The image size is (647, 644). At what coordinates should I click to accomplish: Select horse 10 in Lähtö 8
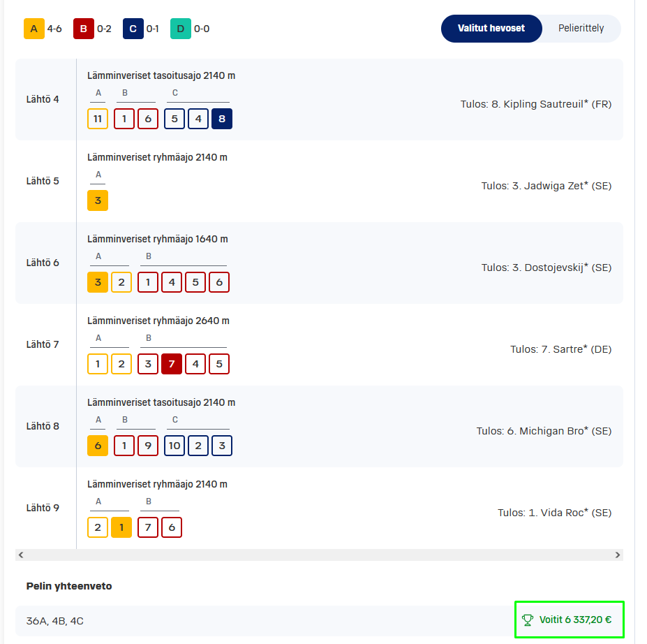tap(174, 446)
